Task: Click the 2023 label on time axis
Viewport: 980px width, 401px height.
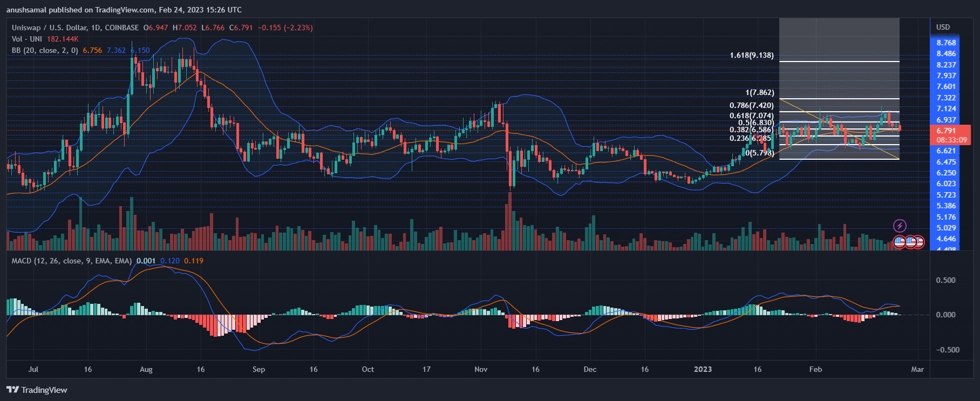Action: [x=703, y=369]
